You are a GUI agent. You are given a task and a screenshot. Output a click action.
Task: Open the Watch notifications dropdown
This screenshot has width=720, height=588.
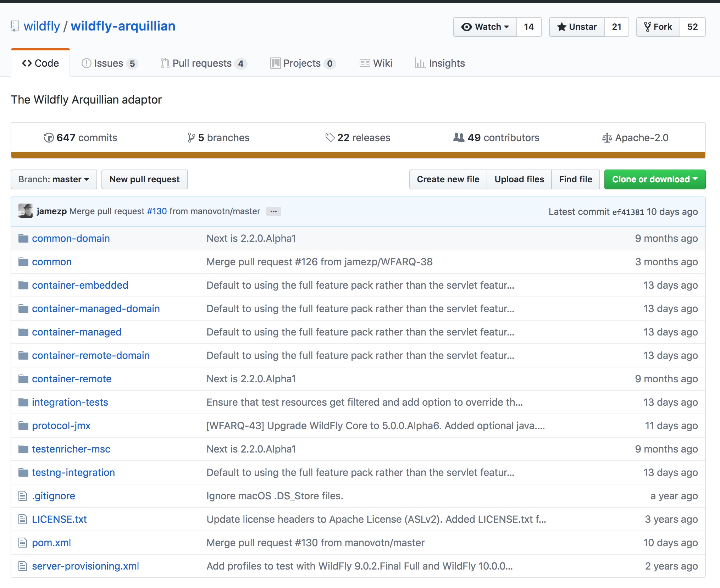485,27
